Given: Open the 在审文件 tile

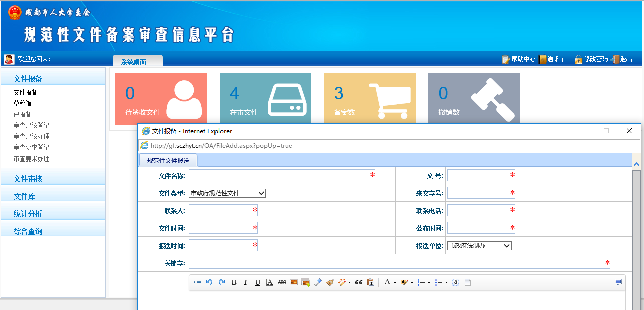Looking at the screenshot, I should tap(265, 99).
